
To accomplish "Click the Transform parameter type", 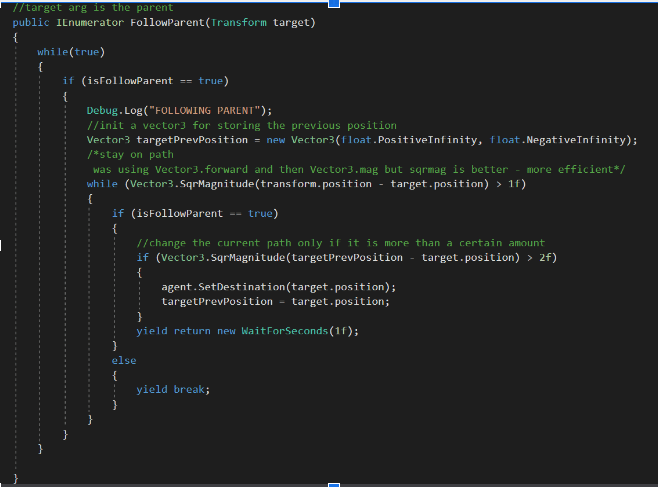I will [238, 22].
